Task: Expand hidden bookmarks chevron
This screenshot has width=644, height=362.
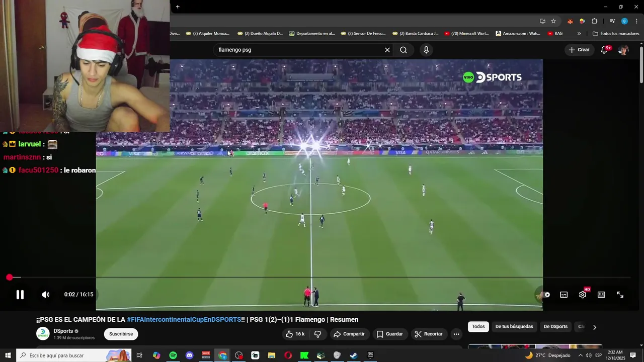Action: [x=579, y=34]
